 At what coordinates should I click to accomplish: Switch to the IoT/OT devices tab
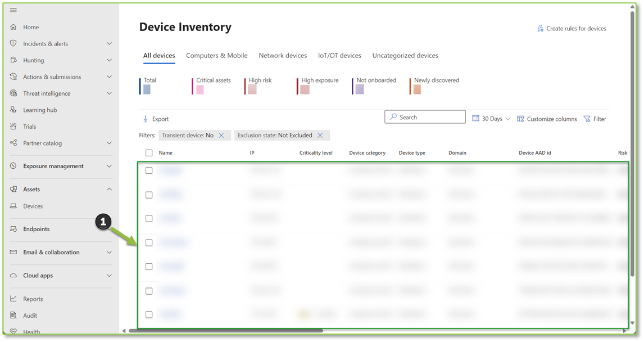(339, 55)
